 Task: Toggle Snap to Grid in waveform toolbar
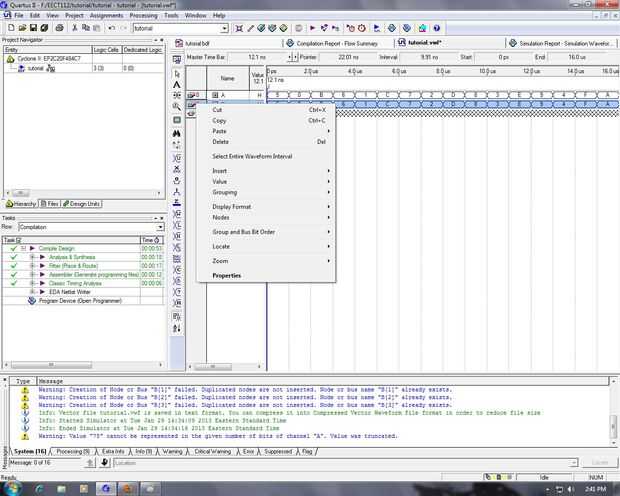pyautogui.click(x=177, y=316)
